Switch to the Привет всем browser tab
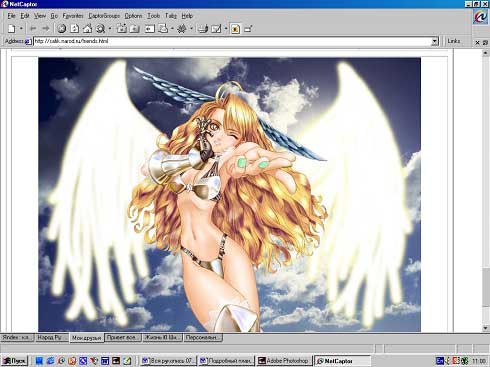Viewport: 490px width, 367px height. (123, 337)
